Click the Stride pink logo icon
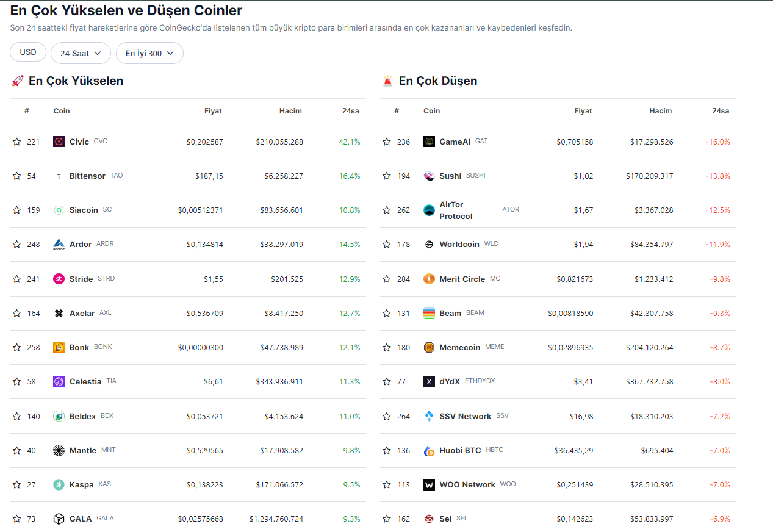 click(x=59, y=279)
